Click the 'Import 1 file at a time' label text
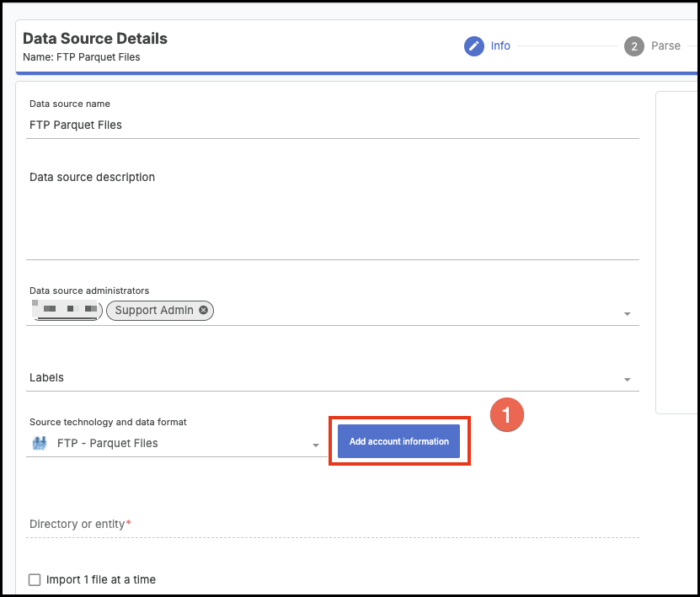The image size is (700, 597). (101, 579)
